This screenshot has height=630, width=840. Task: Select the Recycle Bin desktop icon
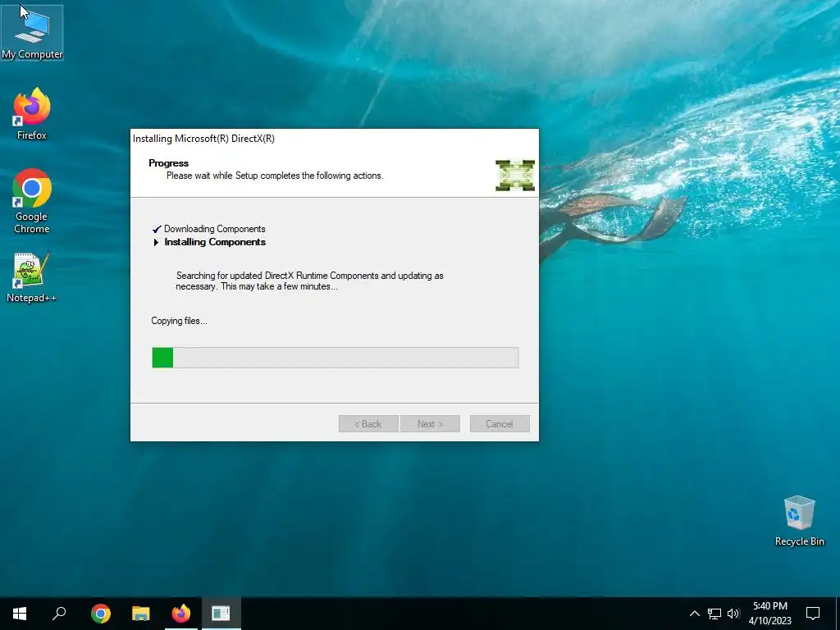coord(799,521)
